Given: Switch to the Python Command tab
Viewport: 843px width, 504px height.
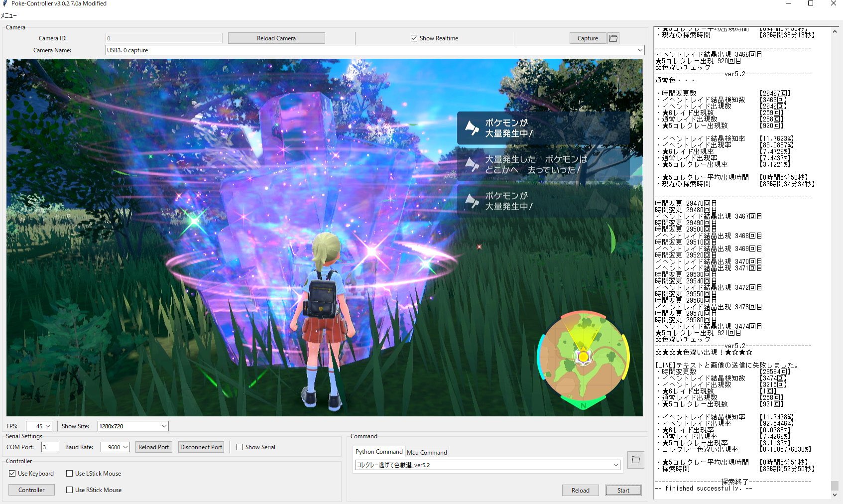Looking at the screenshot, I should 379,452.
